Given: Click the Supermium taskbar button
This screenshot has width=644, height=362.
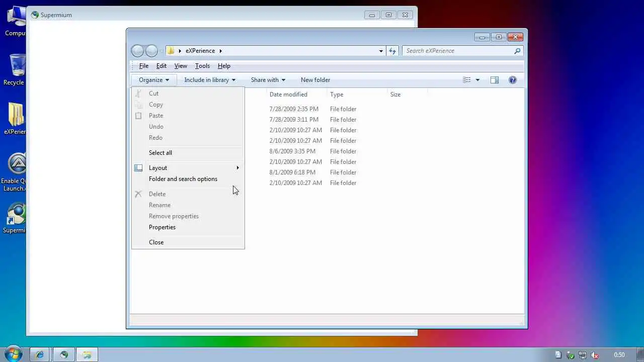Looking at the screenshot, I should coord(64,354).
